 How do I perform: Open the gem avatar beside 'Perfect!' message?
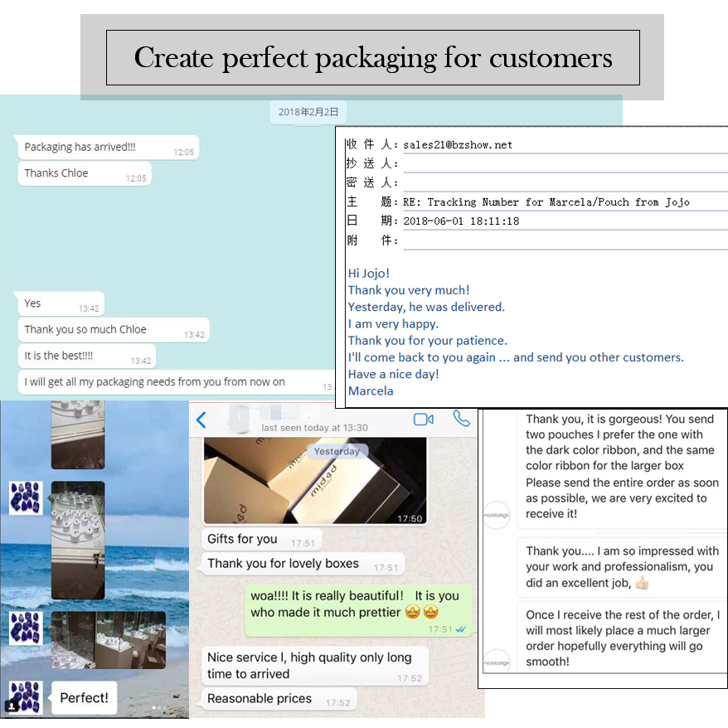point(25,696)
